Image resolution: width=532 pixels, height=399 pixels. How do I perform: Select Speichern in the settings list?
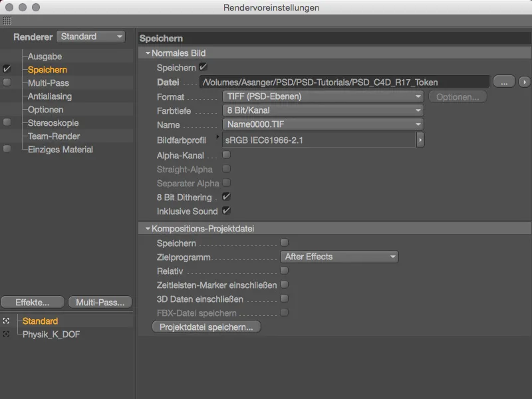(47, 70)
